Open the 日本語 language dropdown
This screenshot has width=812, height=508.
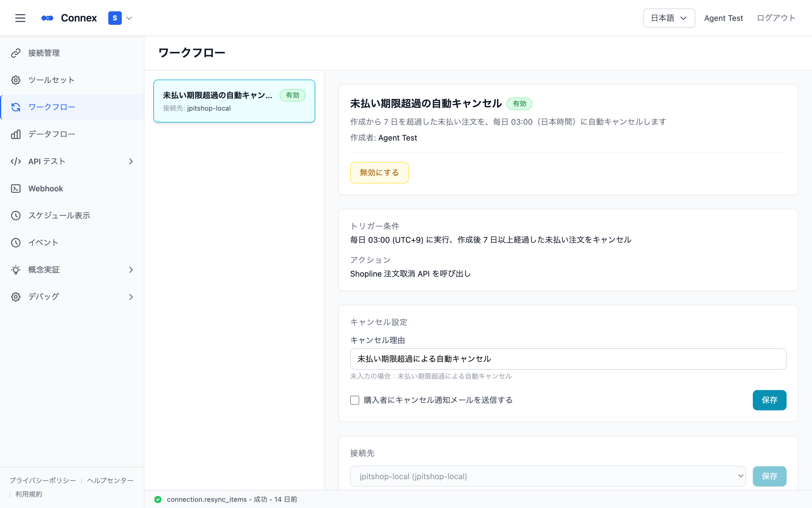click(669, 18)
